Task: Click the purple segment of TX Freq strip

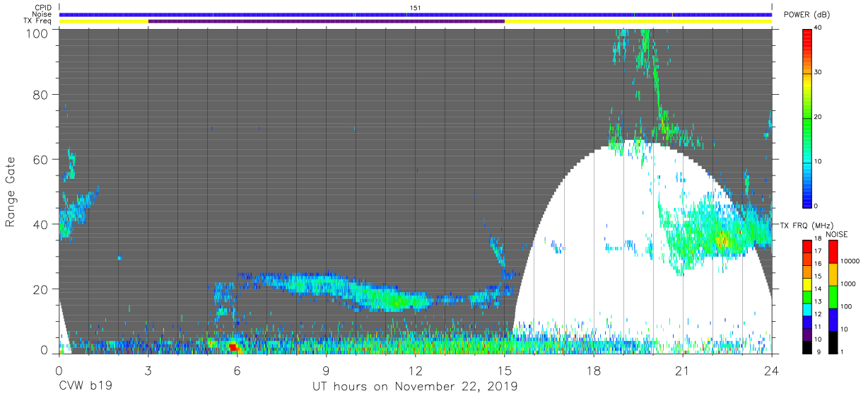Action: (x=327, y=21)
